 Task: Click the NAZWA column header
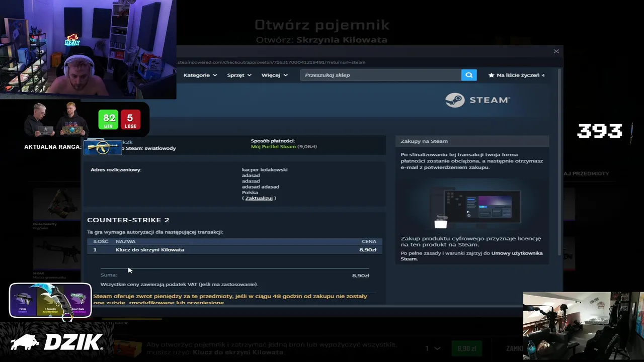tap(125, 241)
